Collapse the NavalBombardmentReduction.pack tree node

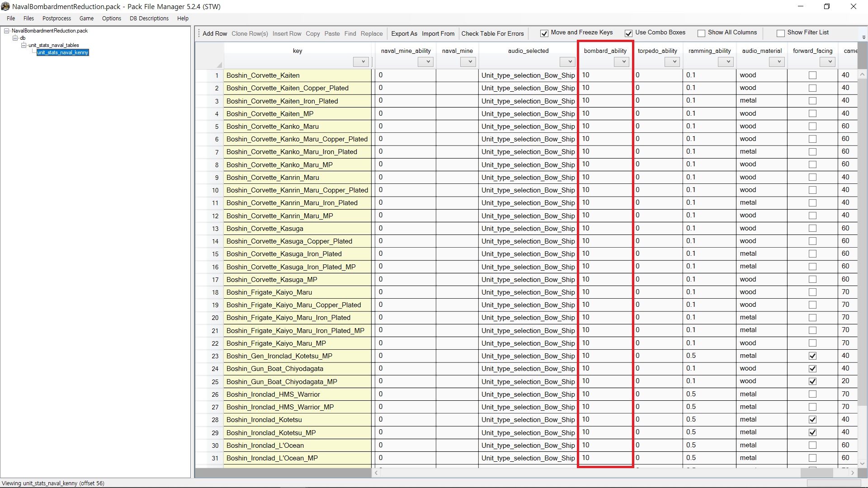click(7, 31)
